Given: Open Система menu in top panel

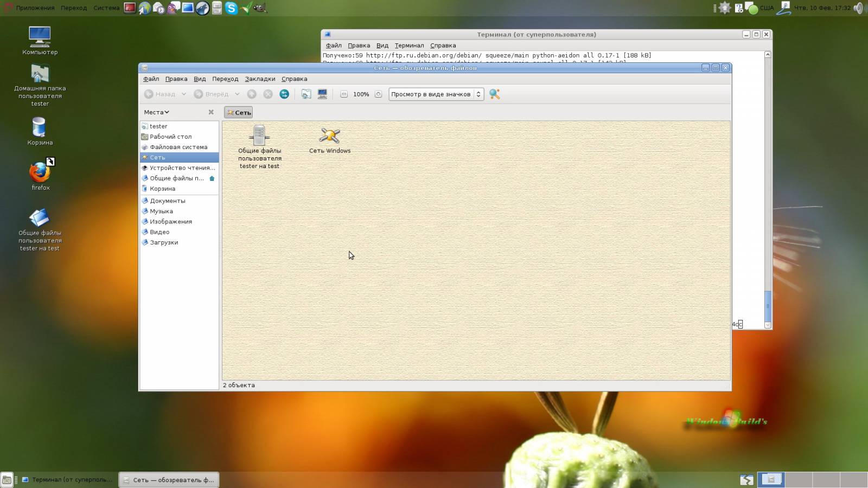Looking at the screenshot, I should point(106,8).
